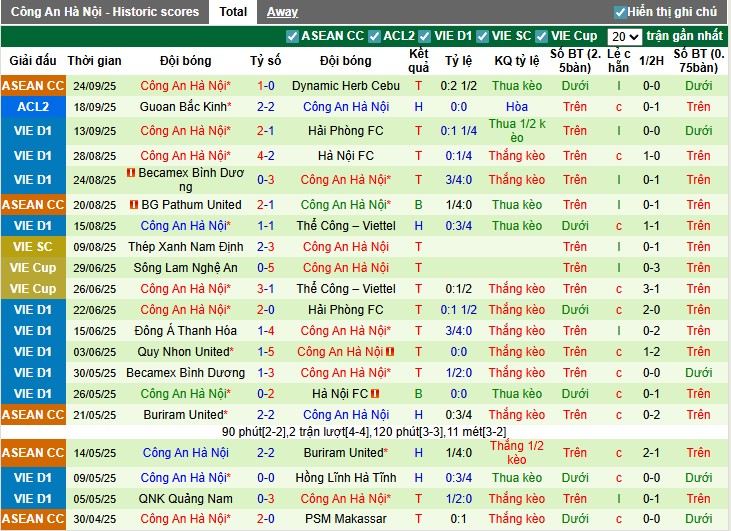Open the Dynamic Herb Cebu team link
Viewport: 731px width, 531px height.
pos(345,86)
